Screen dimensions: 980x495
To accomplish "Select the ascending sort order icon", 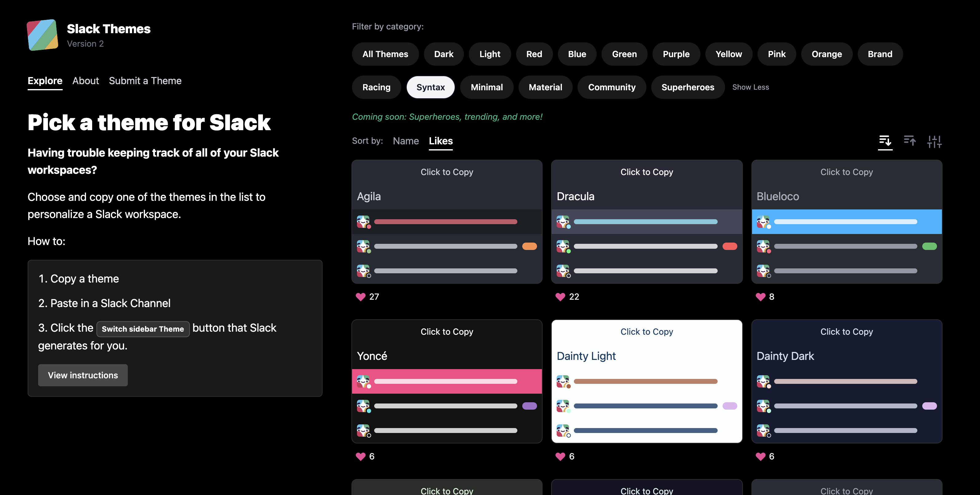I will pos(910,141).
